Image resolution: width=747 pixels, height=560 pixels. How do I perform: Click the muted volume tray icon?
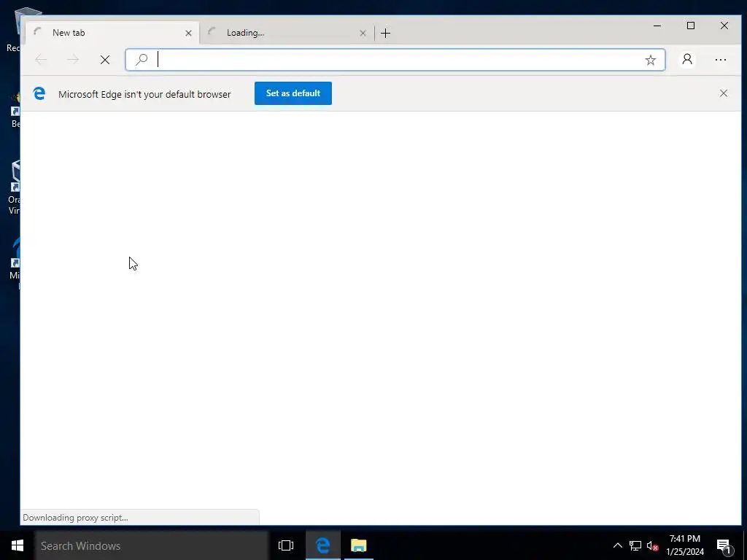652,545
